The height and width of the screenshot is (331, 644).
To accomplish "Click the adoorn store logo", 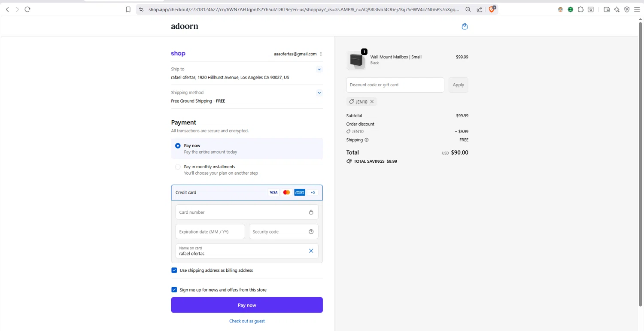I will tap(185, 26).
